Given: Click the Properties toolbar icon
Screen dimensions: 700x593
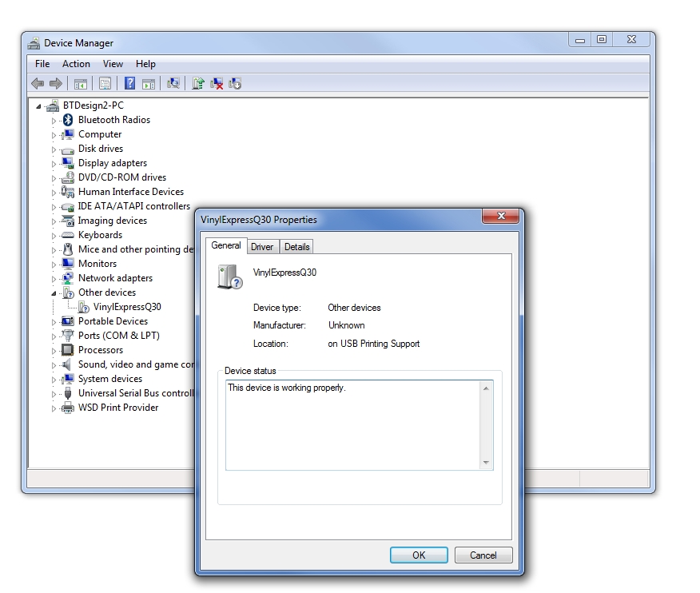Looking at the screenshot, I should [x=105, y=83].
